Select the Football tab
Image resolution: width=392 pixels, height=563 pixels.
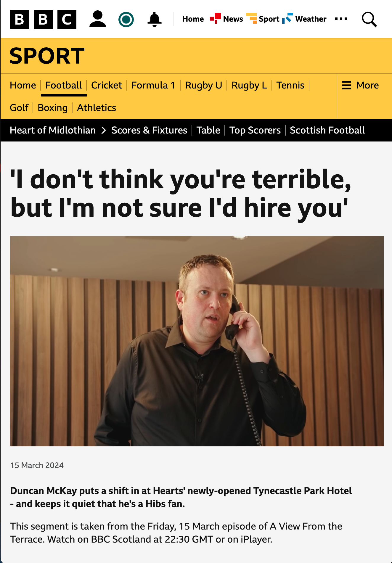[x=64, y=85]
